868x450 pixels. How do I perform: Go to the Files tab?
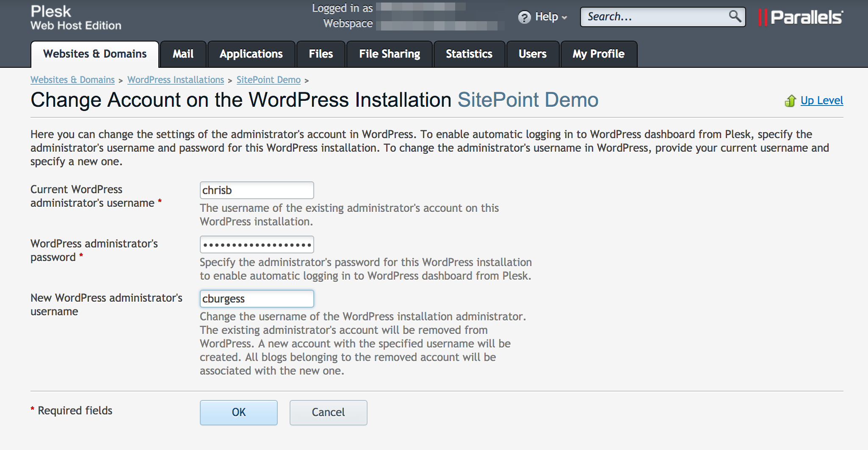point(321,54)
